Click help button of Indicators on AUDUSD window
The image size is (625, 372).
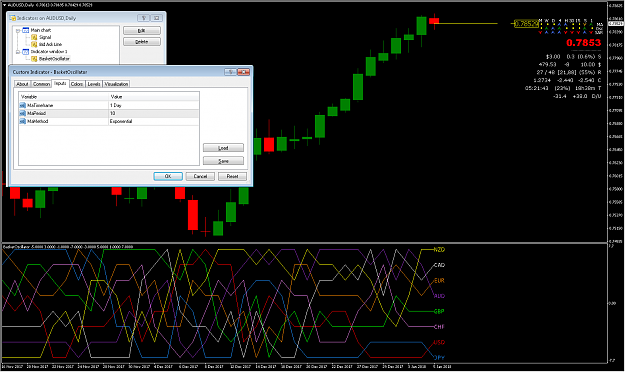point(143,18)
